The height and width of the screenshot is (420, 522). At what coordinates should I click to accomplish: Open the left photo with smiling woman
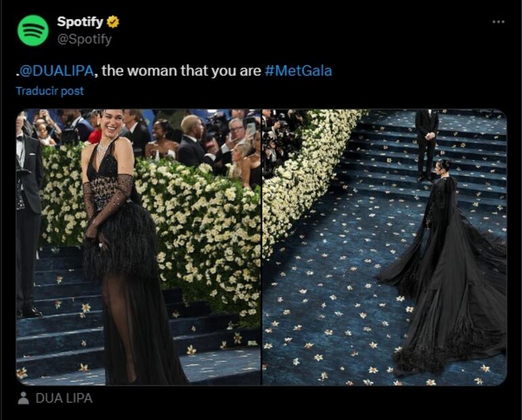139,247
